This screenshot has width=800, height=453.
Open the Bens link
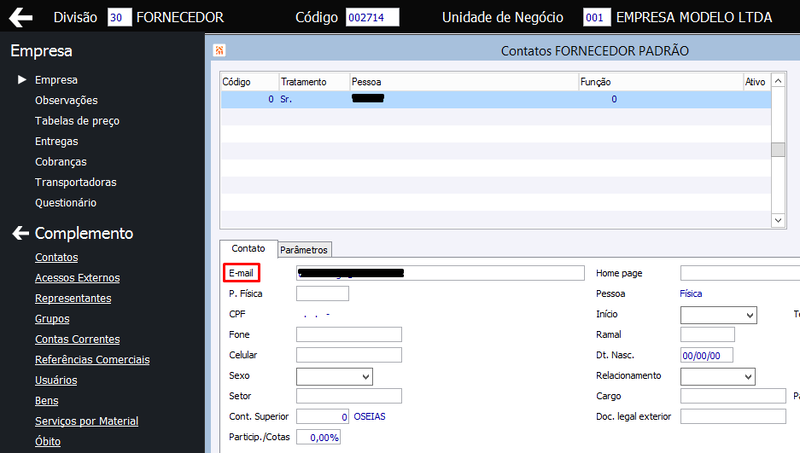click(x=46, y=400)
